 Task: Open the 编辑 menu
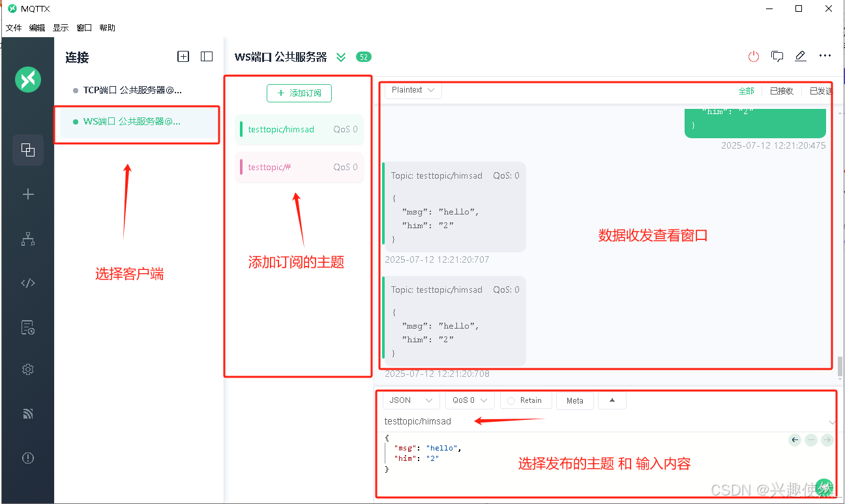click(37, 28)
